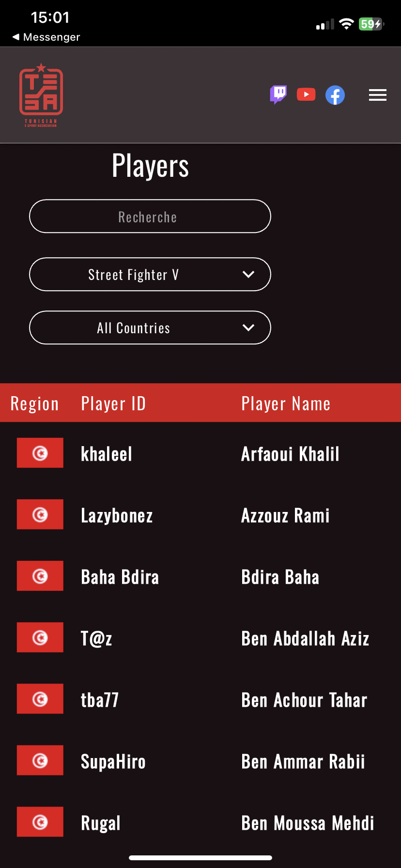Click the Region column header
401x868 pixels.
(34, 403)
